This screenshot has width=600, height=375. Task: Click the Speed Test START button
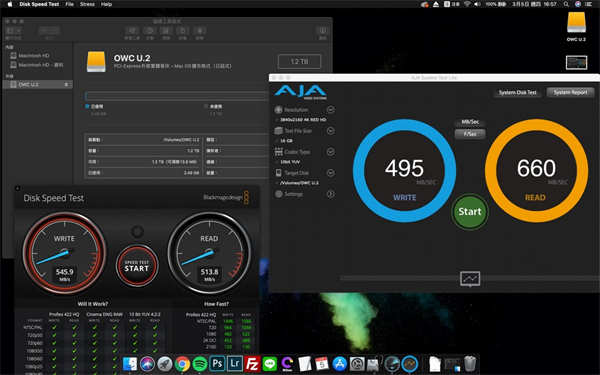tap(137, 266)
